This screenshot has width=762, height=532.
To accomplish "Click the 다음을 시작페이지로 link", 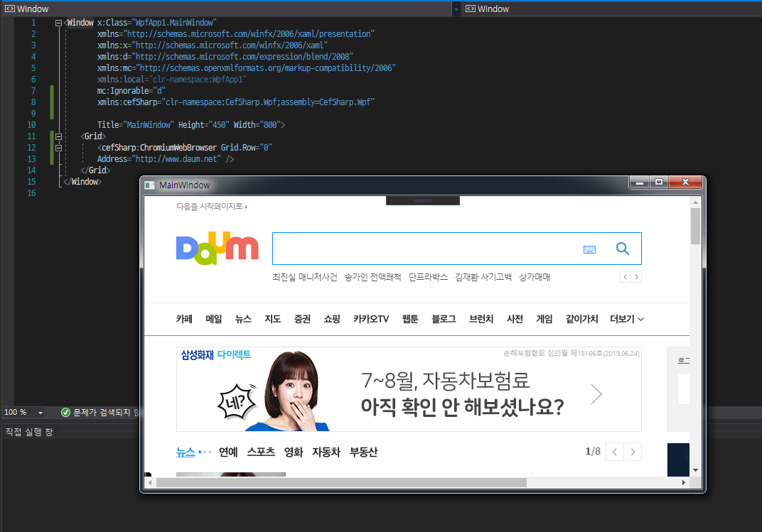I will tap(211, 206).
